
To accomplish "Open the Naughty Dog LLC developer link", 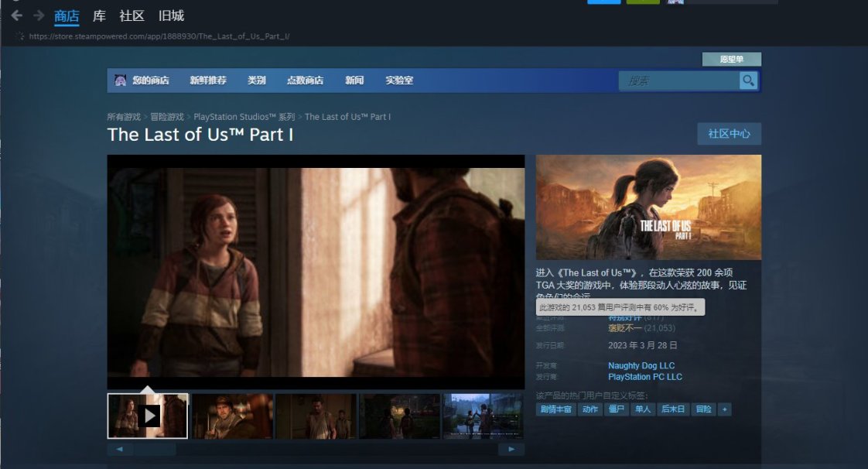I will tap(641, 365).
